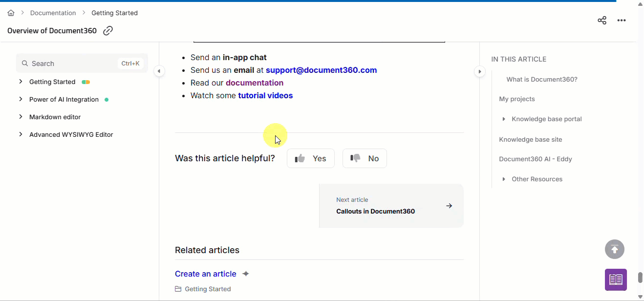The image size is (644, 301).
Task: Click the IN THIS ARTICLE heading
Action: tap(519, 59)
